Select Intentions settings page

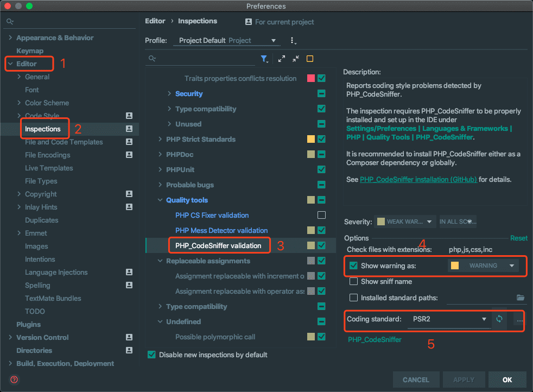40,259
